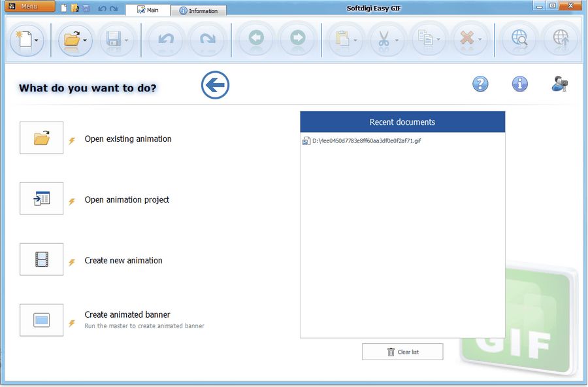Expand the Cut dropdown arrow

pos(397,40)
